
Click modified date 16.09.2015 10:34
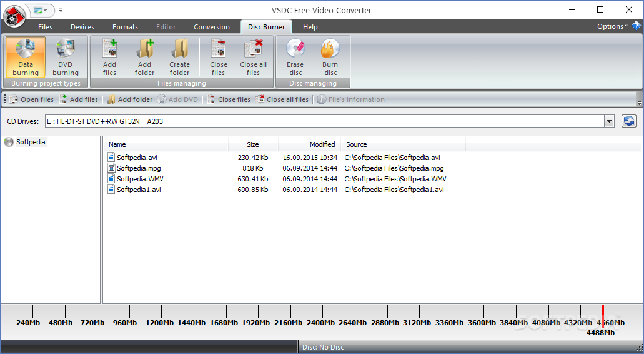310,158
